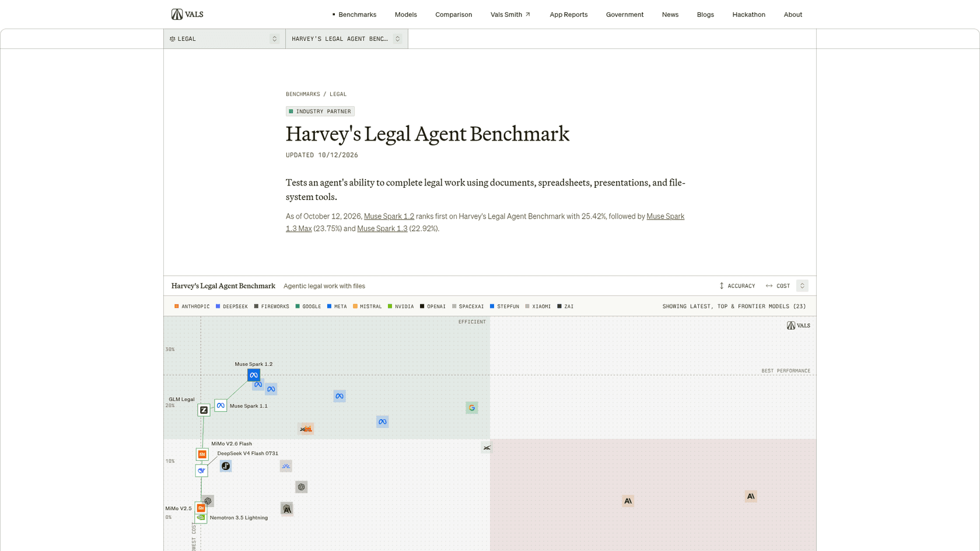Screen dimensions: 980x551
Task: Click the left Anthropic marker in red zone
Action: tap(628, 501)
